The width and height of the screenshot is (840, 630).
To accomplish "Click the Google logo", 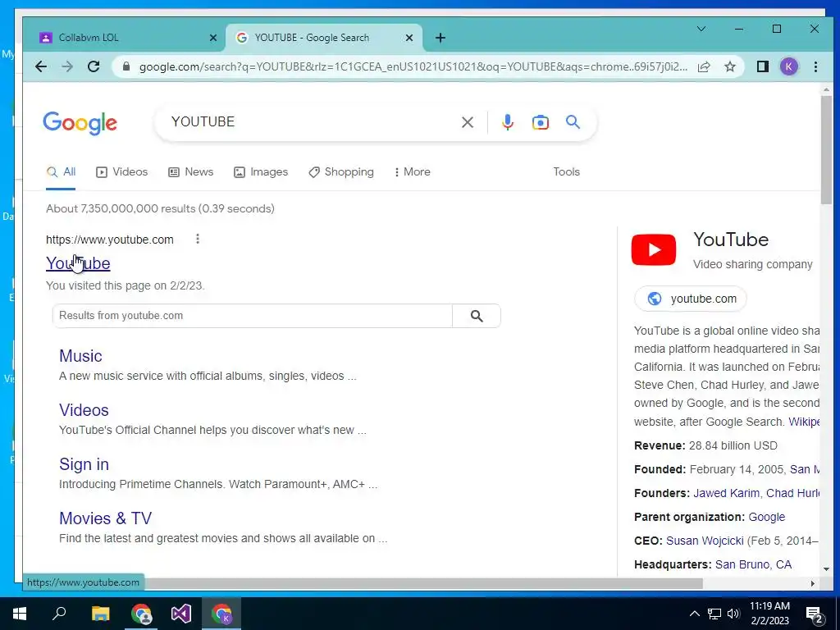I will click(80, 123).
